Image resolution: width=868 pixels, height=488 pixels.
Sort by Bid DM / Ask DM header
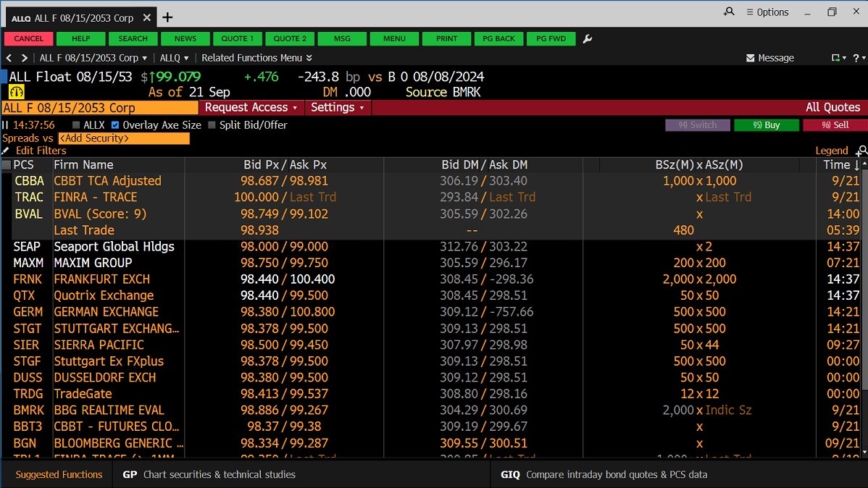coord(485,165)
